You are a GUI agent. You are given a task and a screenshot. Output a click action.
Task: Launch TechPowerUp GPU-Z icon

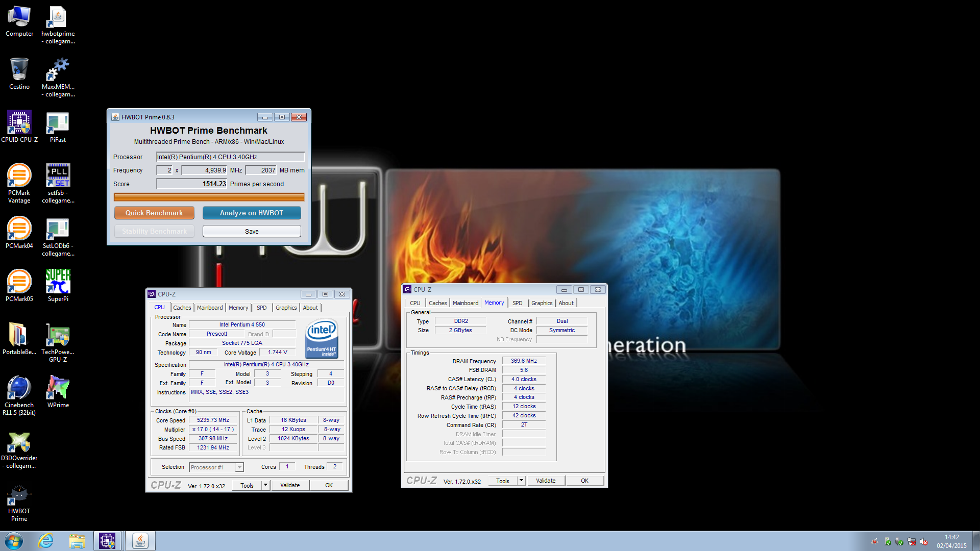pyautogui.click(x=58, y=343)
